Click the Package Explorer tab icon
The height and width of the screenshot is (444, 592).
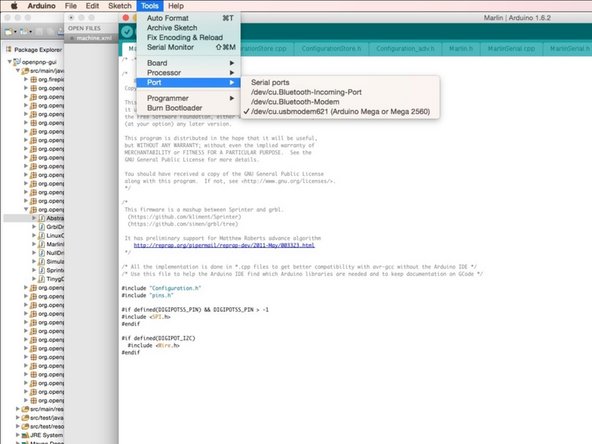pyautogui.click(x=9, y=49)
